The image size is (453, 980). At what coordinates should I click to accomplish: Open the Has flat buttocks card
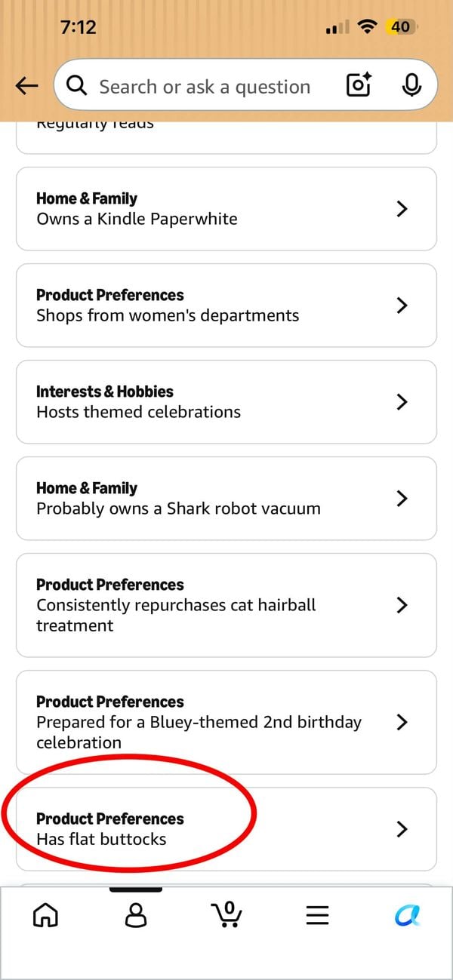tap(226, 829)
